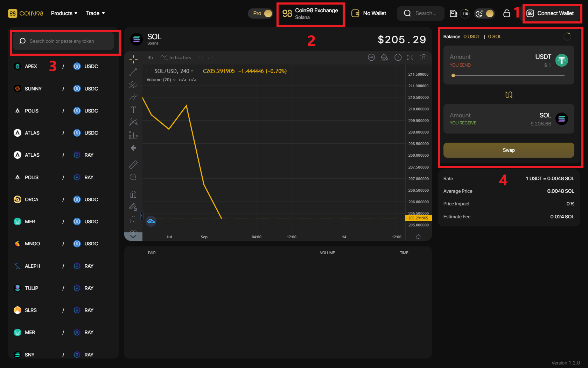Viewport: 588px width, 368px height.
Task: Select the trend line drawing tool
Action: pyautogui.click(x=133, y=72)
